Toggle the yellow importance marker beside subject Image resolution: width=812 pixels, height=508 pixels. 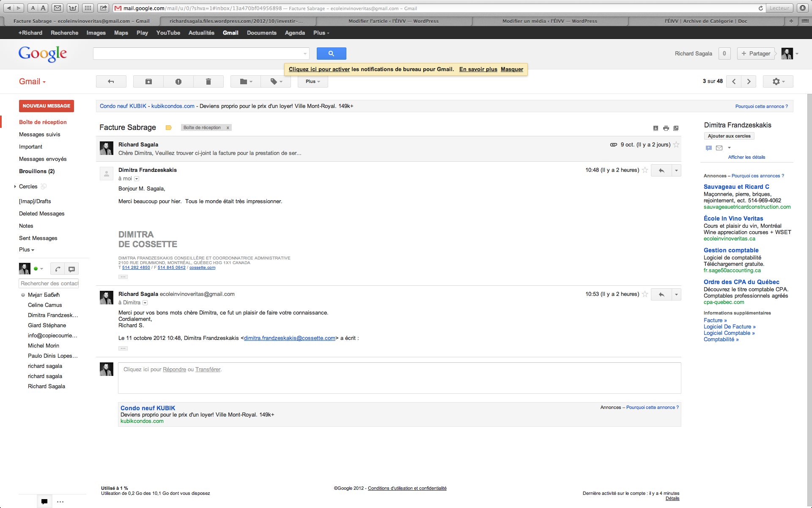pos(168,128)
